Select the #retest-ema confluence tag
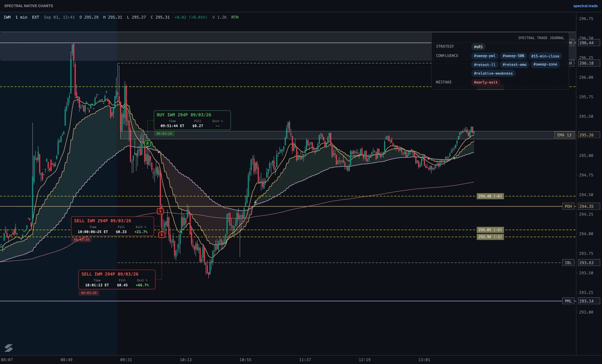602x364 pixels. pos(515,65)
